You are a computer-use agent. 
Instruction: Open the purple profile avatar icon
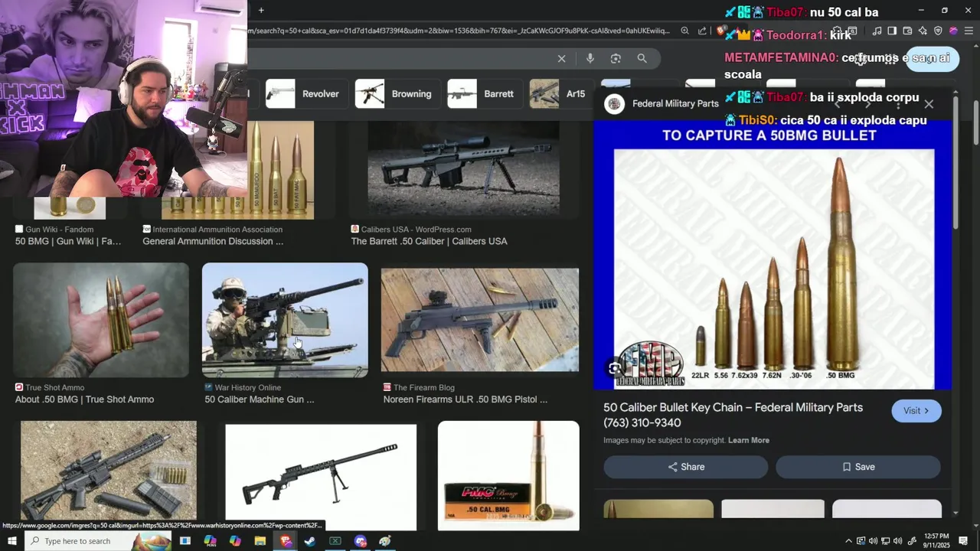click(953, 31)
